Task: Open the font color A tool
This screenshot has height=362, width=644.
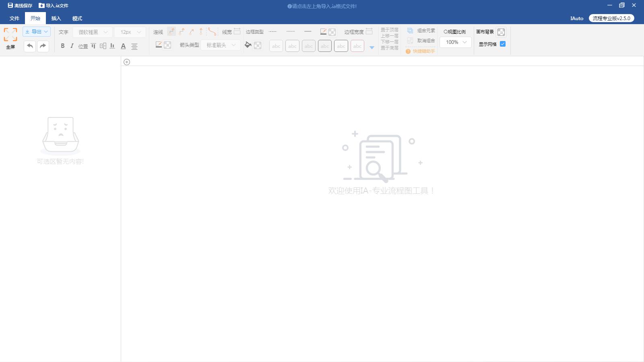Action: pyautogui.click(x=123, y=46)
